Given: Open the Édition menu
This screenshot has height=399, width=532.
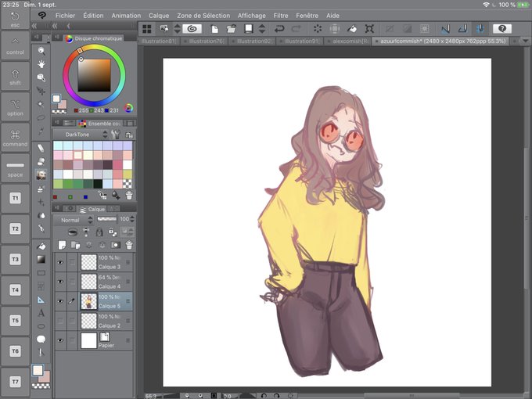Looking at the screenshot, I should click(x=93, y=16).
